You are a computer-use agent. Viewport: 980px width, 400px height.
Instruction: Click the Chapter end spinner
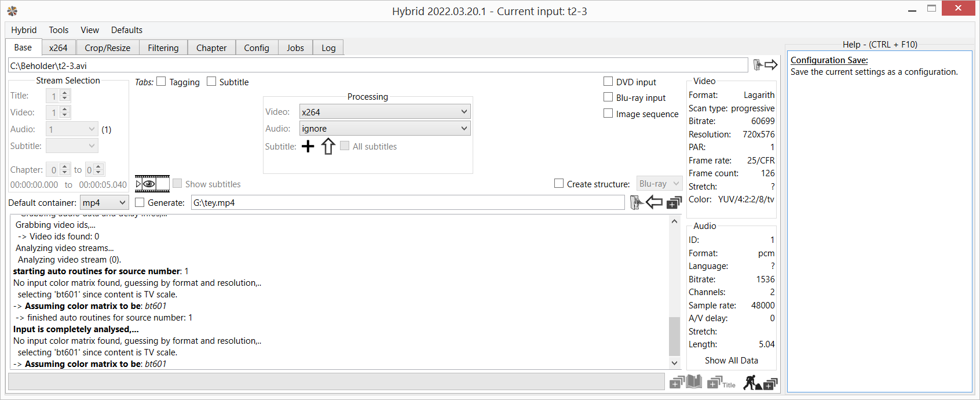point(94,170)
